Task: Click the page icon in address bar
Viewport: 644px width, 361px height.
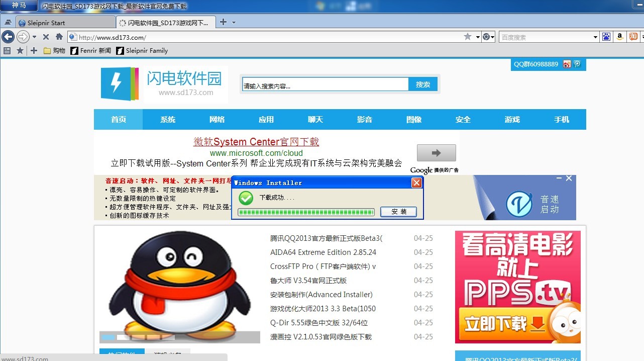Action: (73, 37)
